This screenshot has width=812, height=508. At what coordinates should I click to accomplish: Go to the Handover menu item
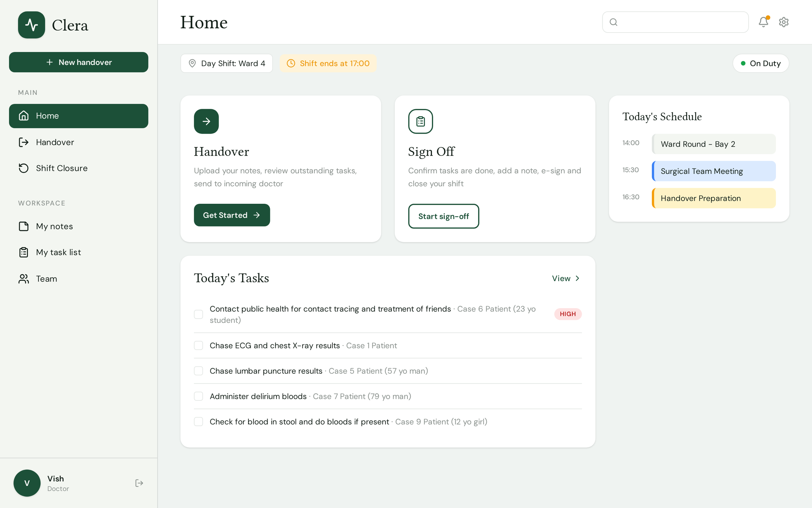(79, 142)
